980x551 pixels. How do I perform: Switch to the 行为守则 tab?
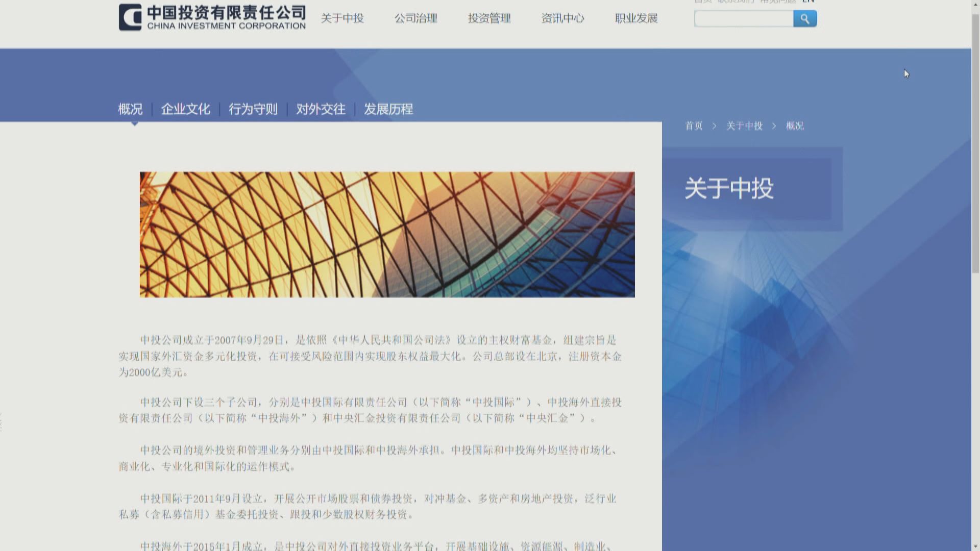(253, 109)
